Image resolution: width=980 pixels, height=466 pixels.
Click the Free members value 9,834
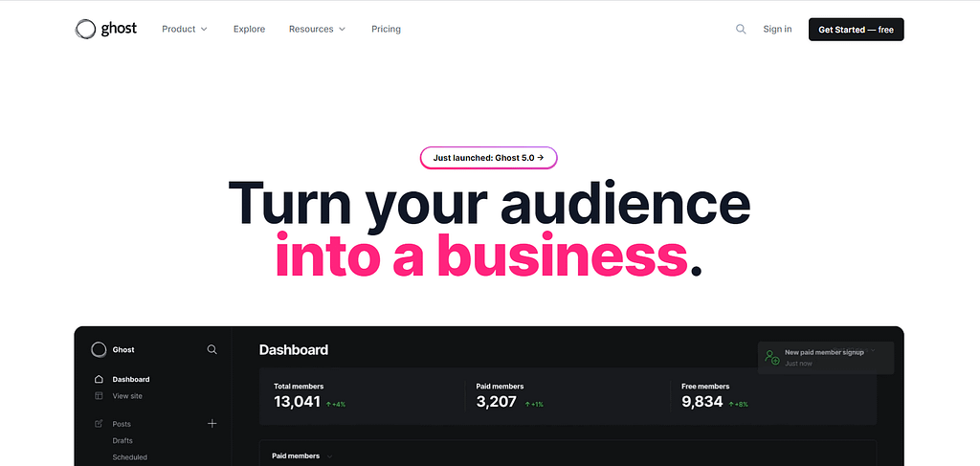702,402
